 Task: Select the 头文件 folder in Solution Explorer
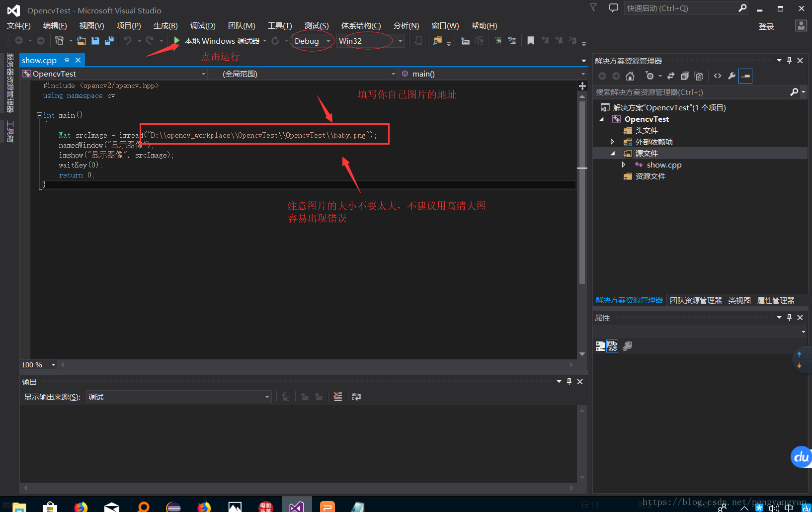[x=647, y=131]
